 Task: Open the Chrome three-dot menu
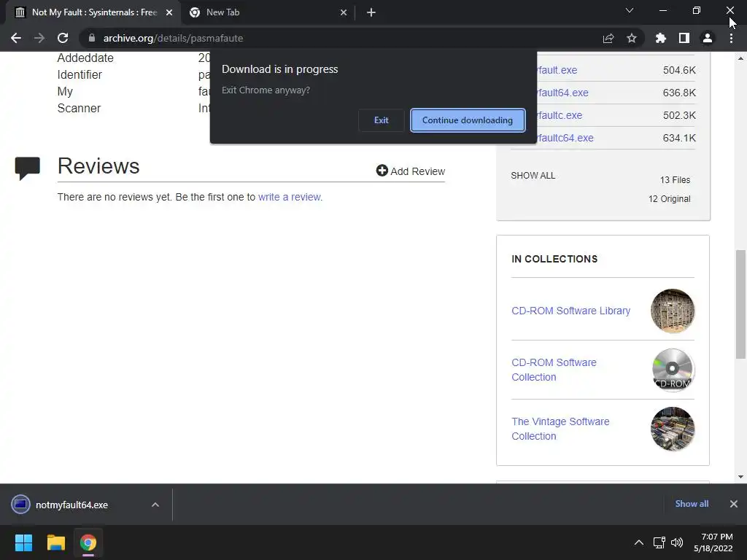[731, 38]
